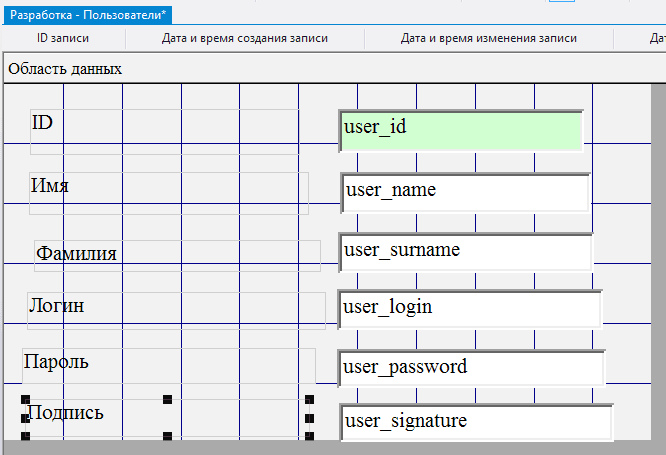Click top-left move handle of Подпись label
Image resolution: width=666 pixels, height=455 pixels.
(25, 399)
